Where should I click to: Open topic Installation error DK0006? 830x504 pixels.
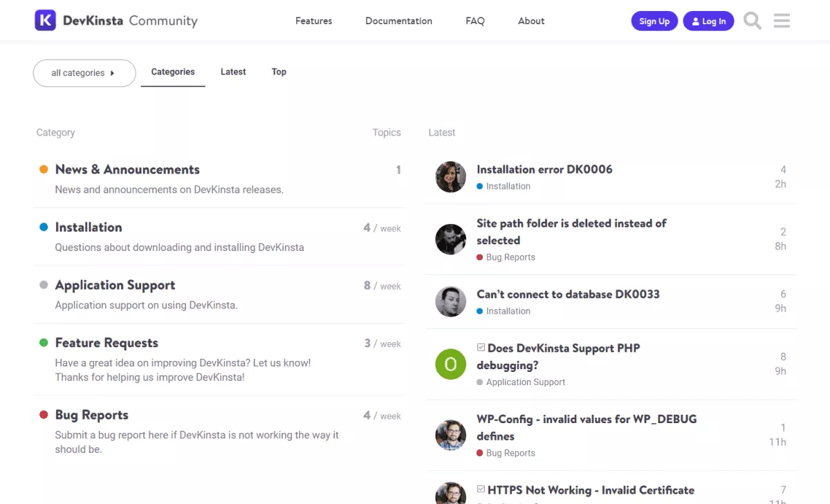544,169
